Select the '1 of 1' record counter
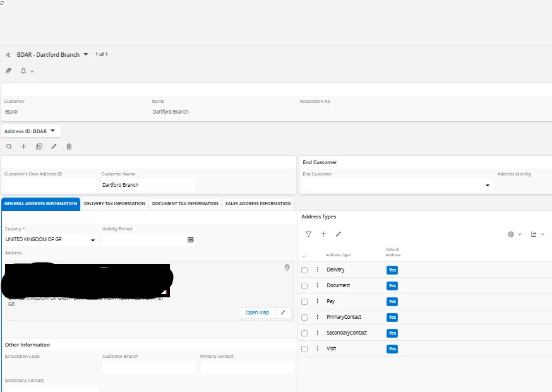 coord(102,54)
